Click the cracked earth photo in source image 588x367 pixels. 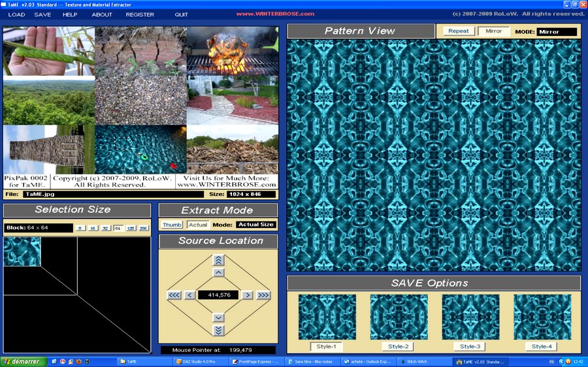(140, 51)
